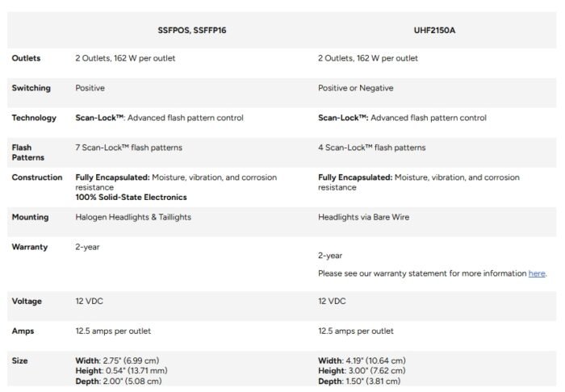Screen dimensions: 565x392
Task: Click the Size row label
Action: pyautogui.click(x=20, y=361)
